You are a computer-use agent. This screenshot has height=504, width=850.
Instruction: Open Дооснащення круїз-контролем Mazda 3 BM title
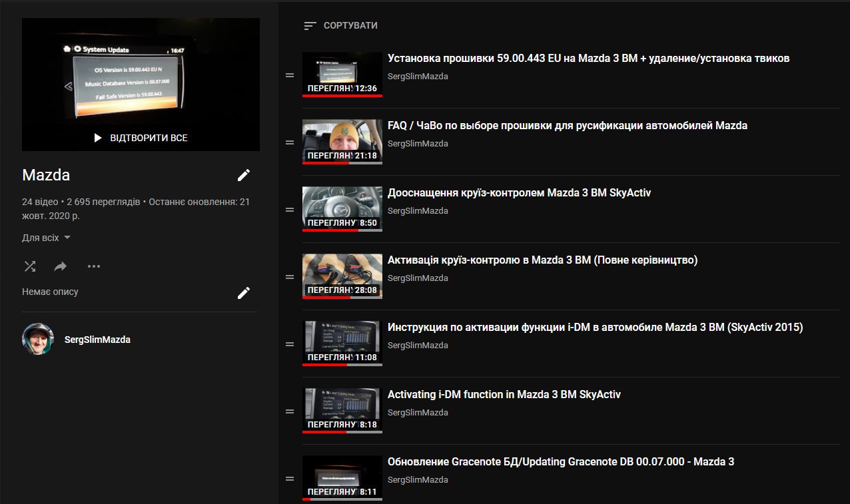coord(520,193)
